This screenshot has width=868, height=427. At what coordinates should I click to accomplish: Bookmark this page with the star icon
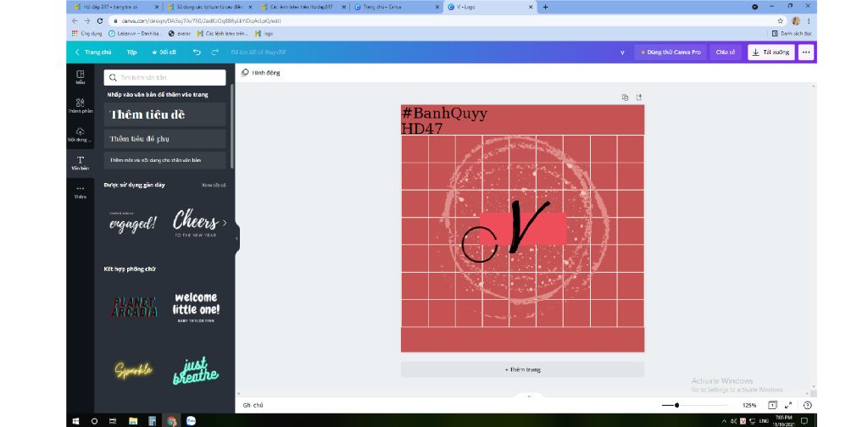[781, 20]
